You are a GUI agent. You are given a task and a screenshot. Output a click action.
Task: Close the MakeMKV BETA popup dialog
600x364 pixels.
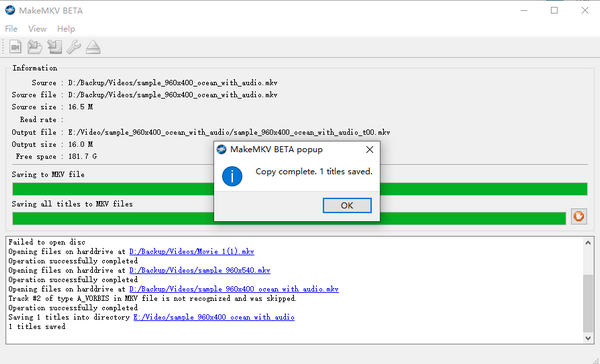[369, 150]
